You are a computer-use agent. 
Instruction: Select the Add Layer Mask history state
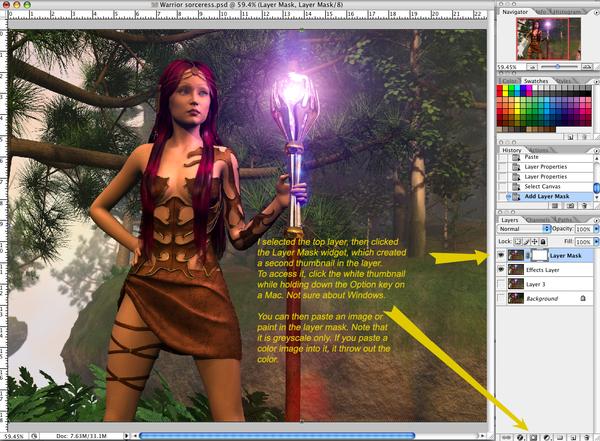pyautogui.click(x=546, y=196)
